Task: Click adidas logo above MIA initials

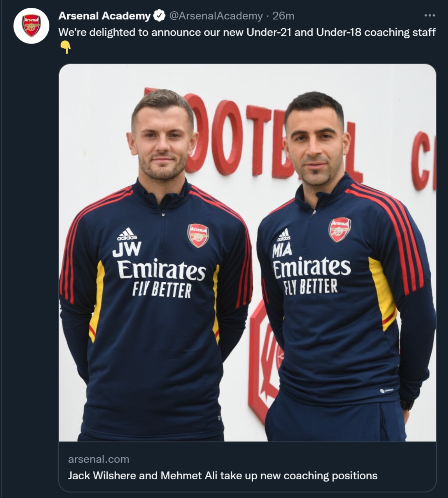Action: 283,235
